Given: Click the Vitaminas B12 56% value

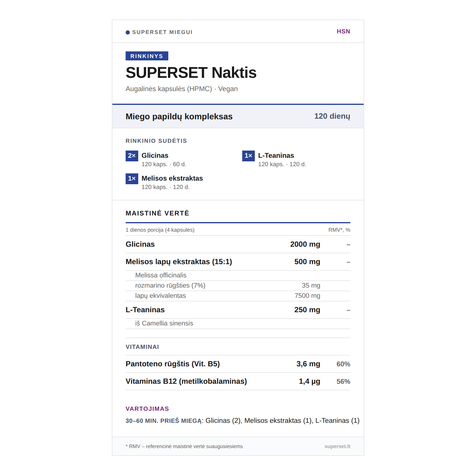Looking at the screenshot, I should [x=343, y=381].
